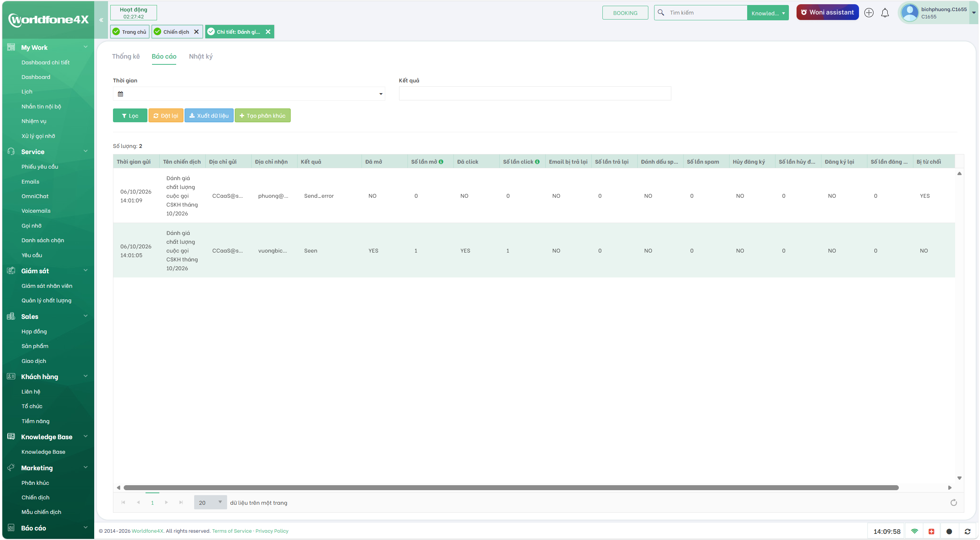Image resolution: width=980 pixels, height=540 pixels.
Task: Switch to the Nhật ký tab
Action: [x=201, y=56]
